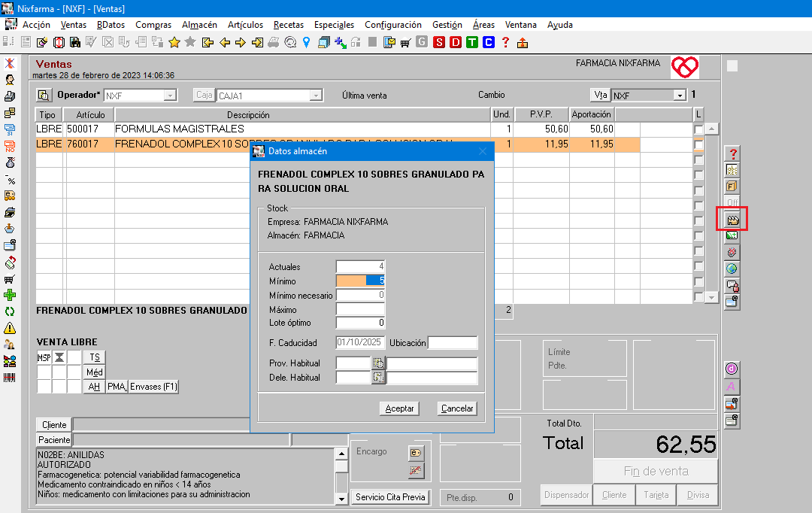Image resolution: width=812 pixels, height=513 pixels.
Task: Click the Mínimo stock input field
Action: (x=360, y=281)
